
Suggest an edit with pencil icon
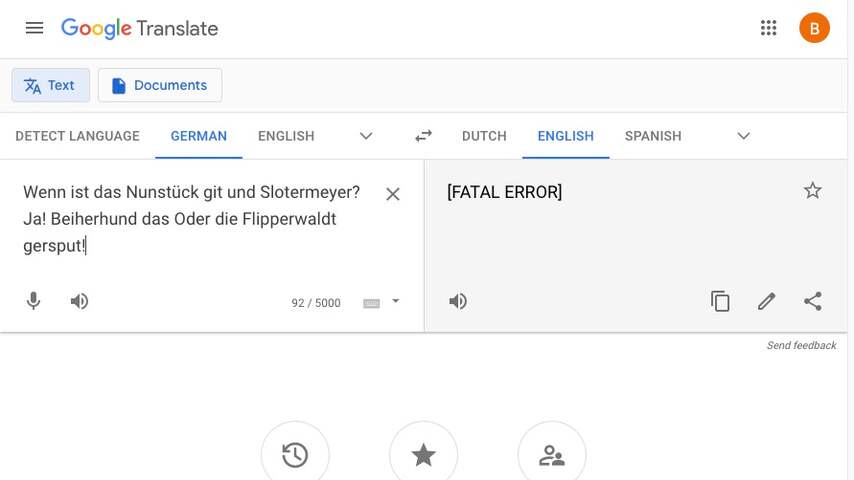pyautogui.click(x=766, y=301)
